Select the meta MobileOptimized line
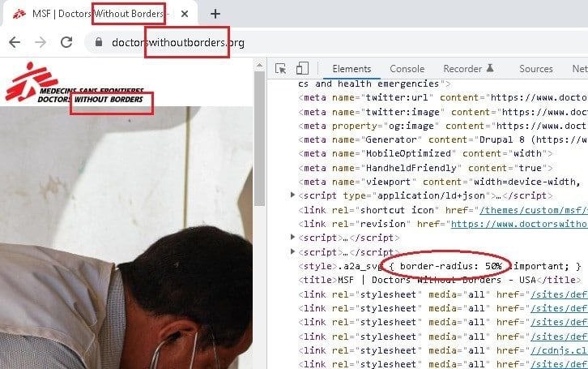This screenshot has height=369, width=588. pyautogui.click(x=425, y=153)
